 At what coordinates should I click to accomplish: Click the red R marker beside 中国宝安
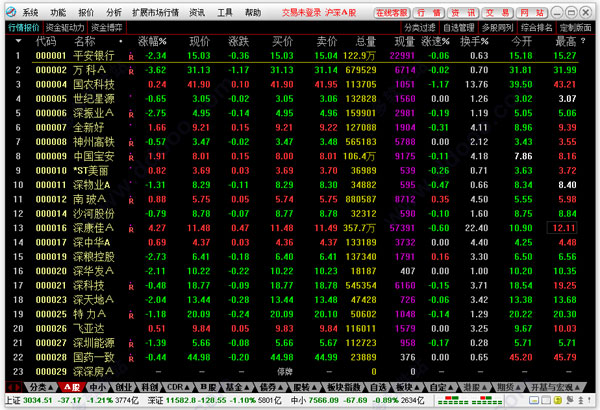click(131, 157)
